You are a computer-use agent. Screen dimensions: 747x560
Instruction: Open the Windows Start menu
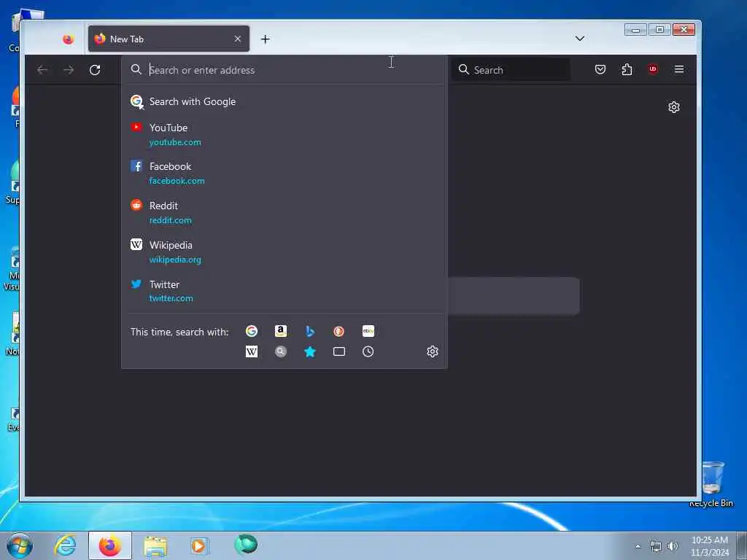[20, 545]
